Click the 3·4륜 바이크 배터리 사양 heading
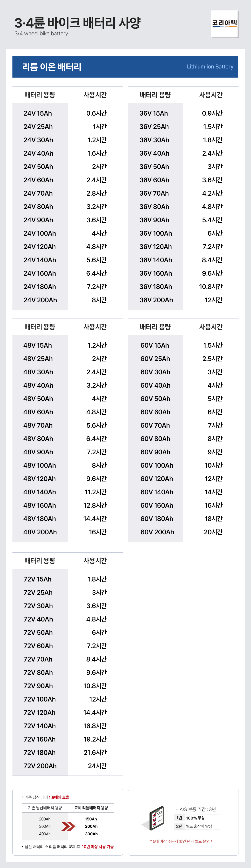251x868 pixels. point(78,23)
